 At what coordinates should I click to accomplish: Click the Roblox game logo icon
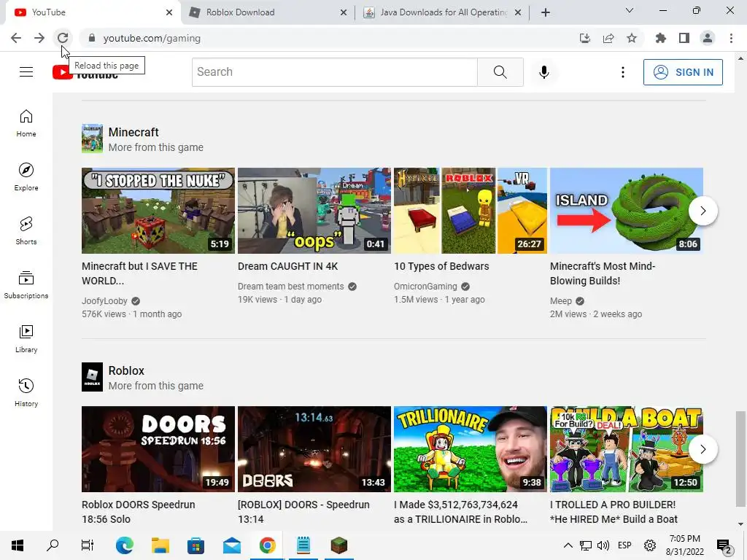coord(92,377)
